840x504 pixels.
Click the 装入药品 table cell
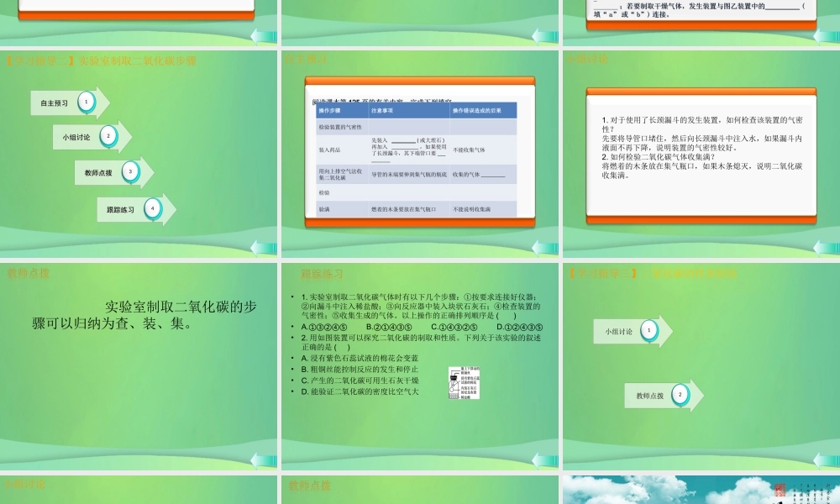click(x=343, y=150)
